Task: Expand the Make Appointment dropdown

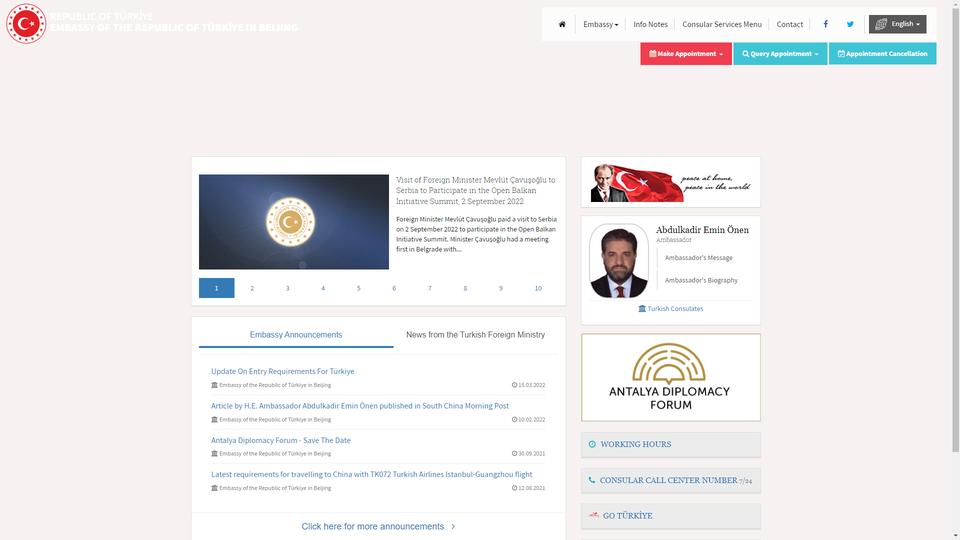Action: click(686, 54)
